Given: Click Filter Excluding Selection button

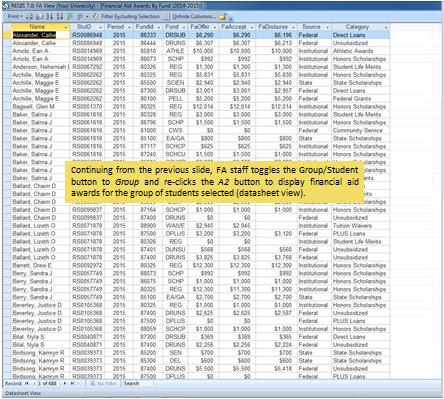Looking at the screenshot, I should click(130, 16).
